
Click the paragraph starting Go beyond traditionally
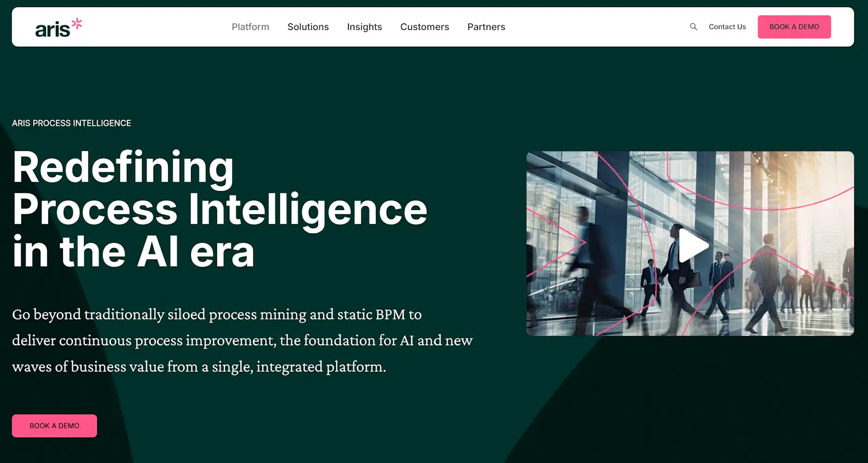[x=242, y=340]
